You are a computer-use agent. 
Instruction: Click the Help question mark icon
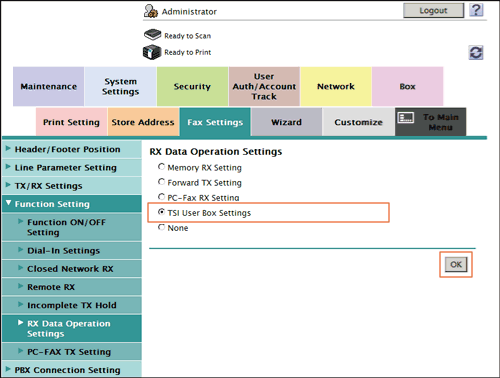click(476, 10)
